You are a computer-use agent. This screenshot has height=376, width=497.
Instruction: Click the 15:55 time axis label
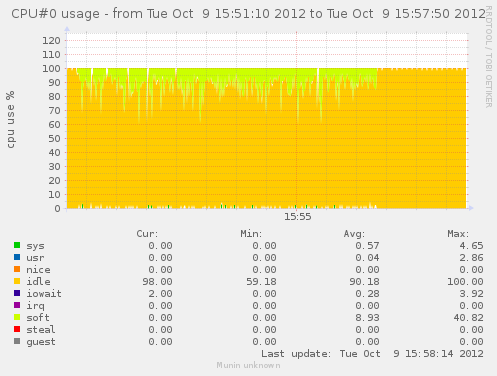click(298, 217)
